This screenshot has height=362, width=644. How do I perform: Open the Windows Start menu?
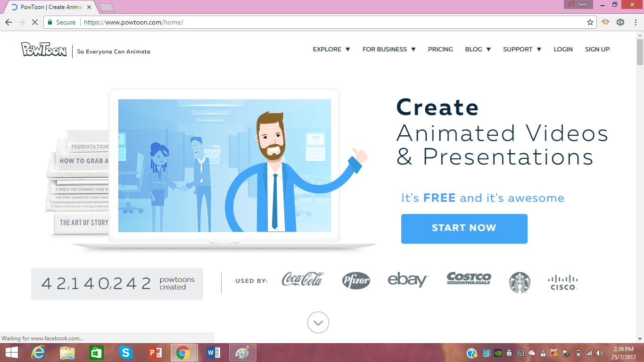[x=12, y=353]
